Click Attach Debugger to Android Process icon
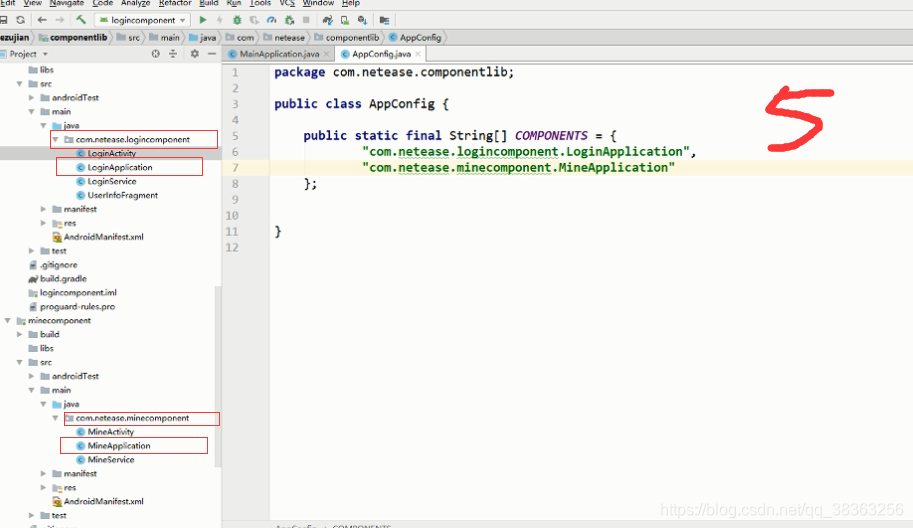 pyautogui.click(x=289, y=20)
